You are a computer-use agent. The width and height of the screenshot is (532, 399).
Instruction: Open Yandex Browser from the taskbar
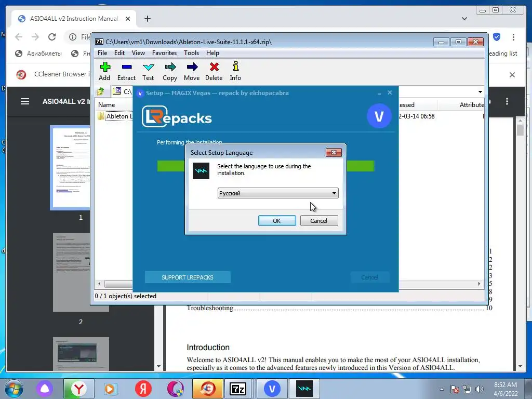tap(79, 389)
